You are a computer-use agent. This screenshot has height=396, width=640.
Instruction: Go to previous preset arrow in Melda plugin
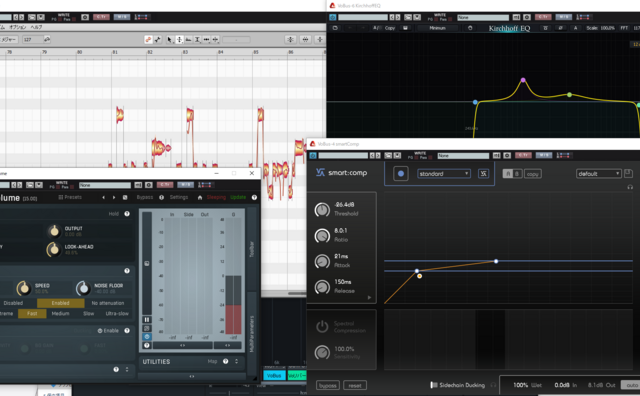tap(104, 198)
